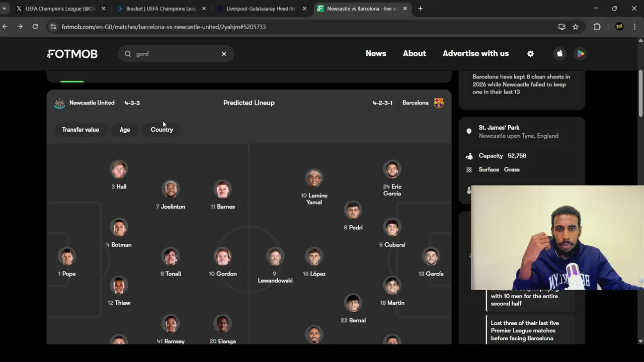This screenshot has height=362, width=644.
Task: Open Botman's player profile
Action: point(119,233)
